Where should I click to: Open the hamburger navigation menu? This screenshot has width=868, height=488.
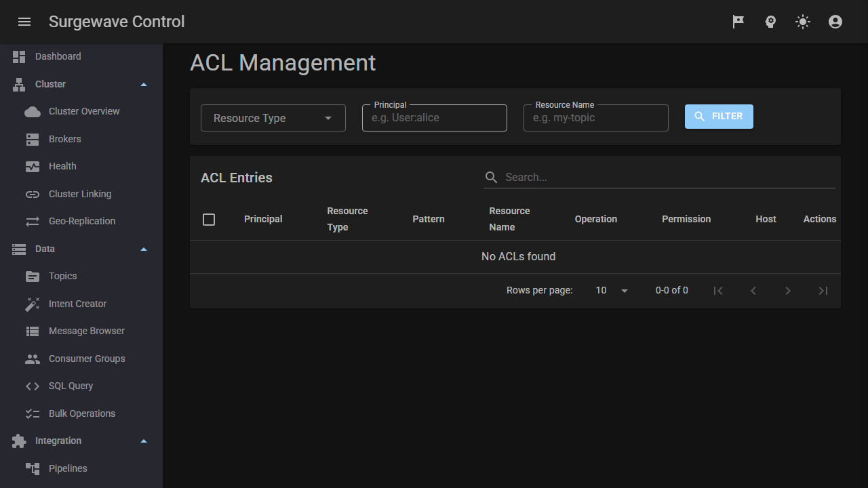click(x=24, y=22)
